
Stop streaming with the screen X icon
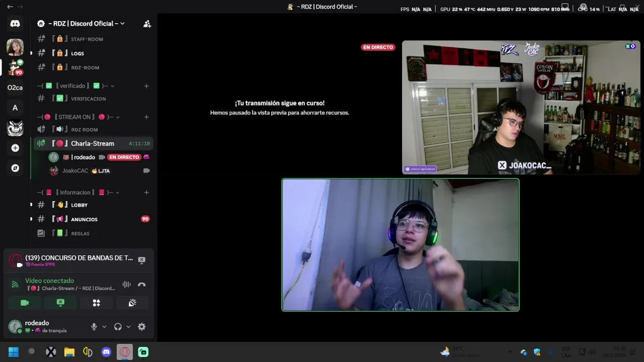coord(142,260)
